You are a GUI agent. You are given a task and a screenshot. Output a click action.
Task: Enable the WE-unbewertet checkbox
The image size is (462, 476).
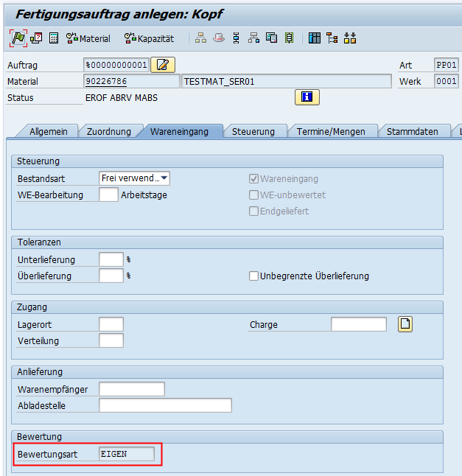[x=254, y=195]
